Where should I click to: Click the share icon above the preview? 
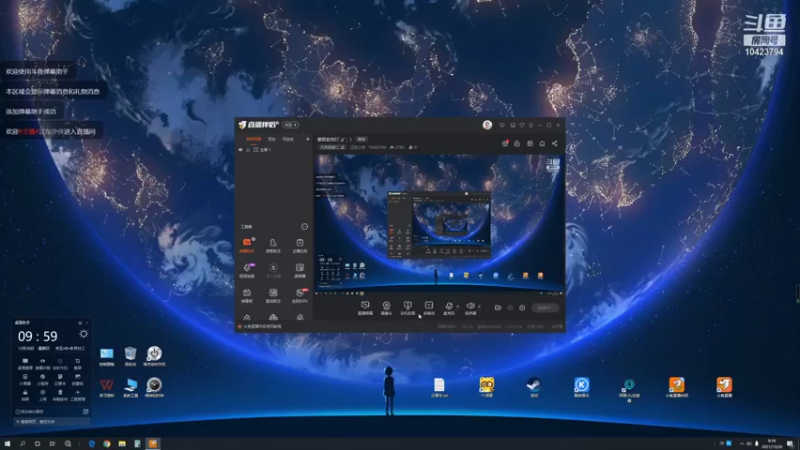[555, 143]
